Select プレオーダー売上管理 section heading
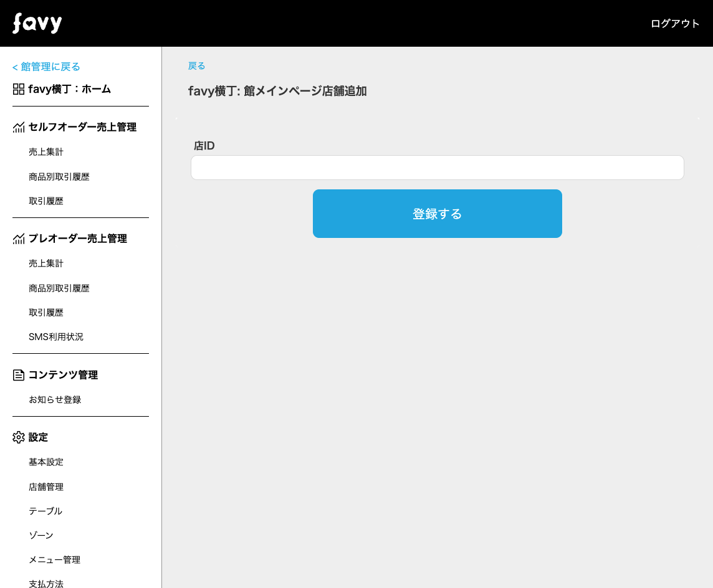This screenshot has height=588, width=713. click(78, 239)
